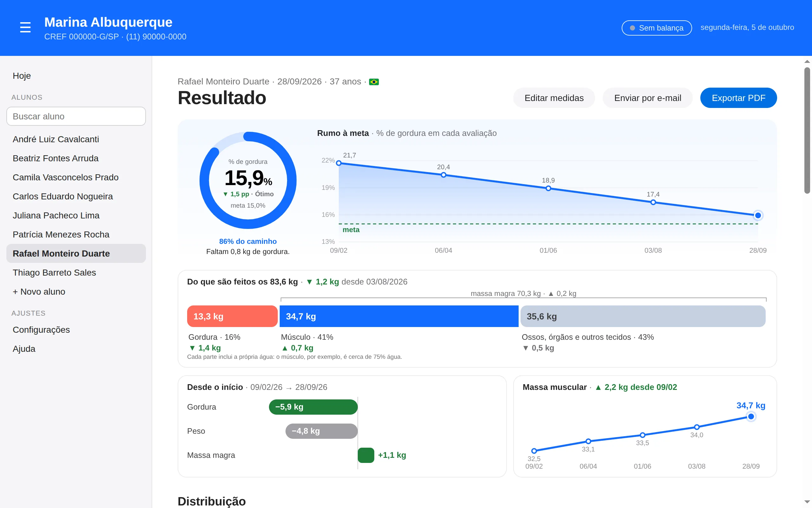Click the green −5,9 kg Gordura bar
This screenshot has height=508, width=812.
313,407
